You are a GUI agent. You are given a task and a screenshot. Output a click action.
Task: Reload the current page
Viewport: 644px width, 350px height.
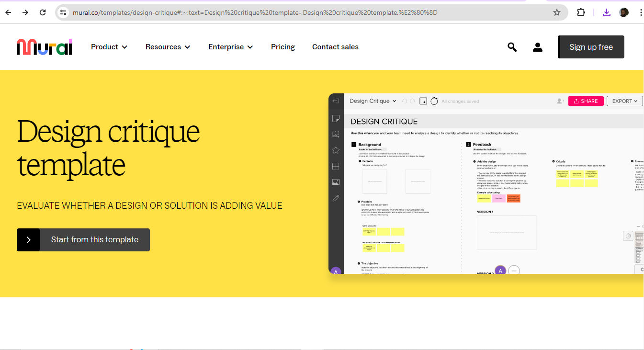[43, 12]
